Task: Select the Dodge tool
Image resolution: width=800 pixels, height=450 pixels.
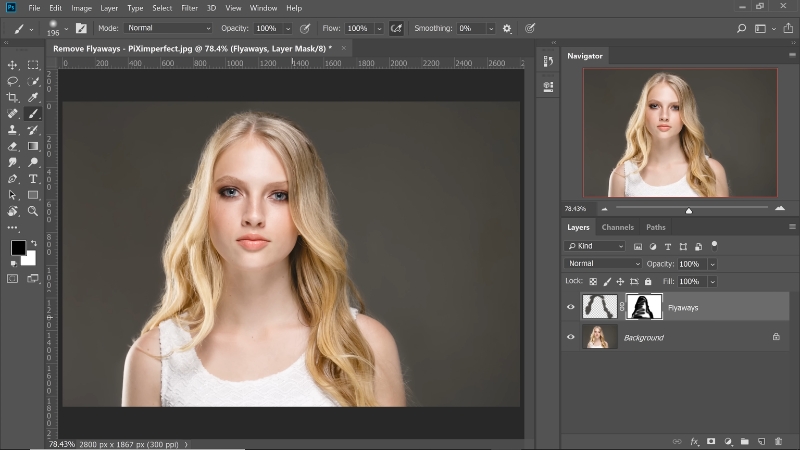Action: point(33,163)
